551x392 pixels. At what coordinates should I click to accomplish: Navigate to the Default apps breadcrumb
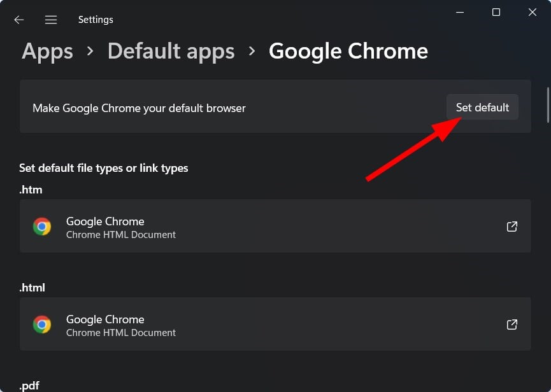[x=171, y=52]
